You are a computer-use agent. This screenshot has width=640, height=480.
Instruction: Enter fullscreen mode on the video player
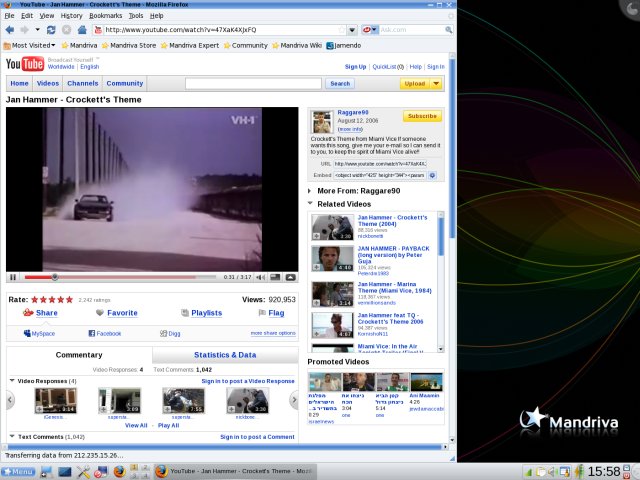click(x=290, y=277)
